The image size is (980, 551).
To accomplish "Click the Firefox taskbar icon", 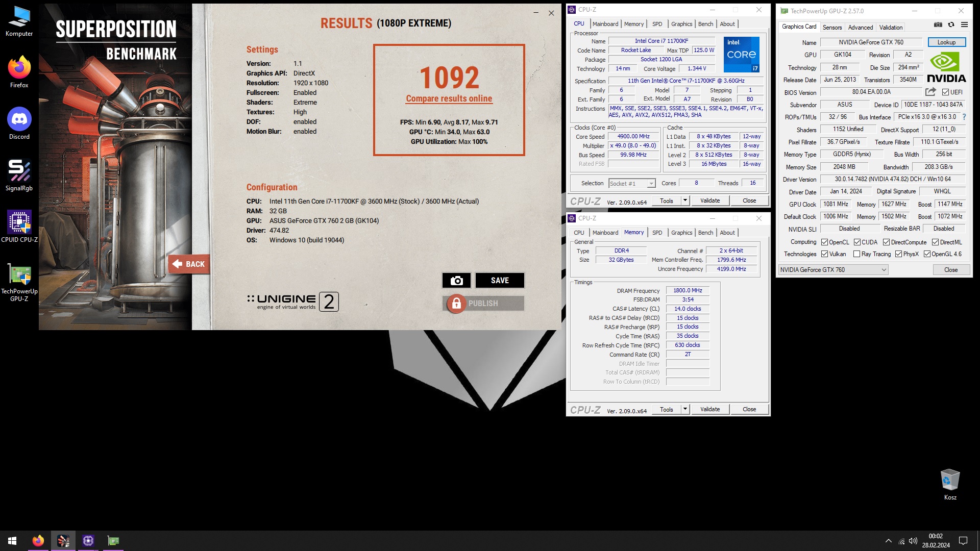I will pyautogui.click(x=38, y=541).
